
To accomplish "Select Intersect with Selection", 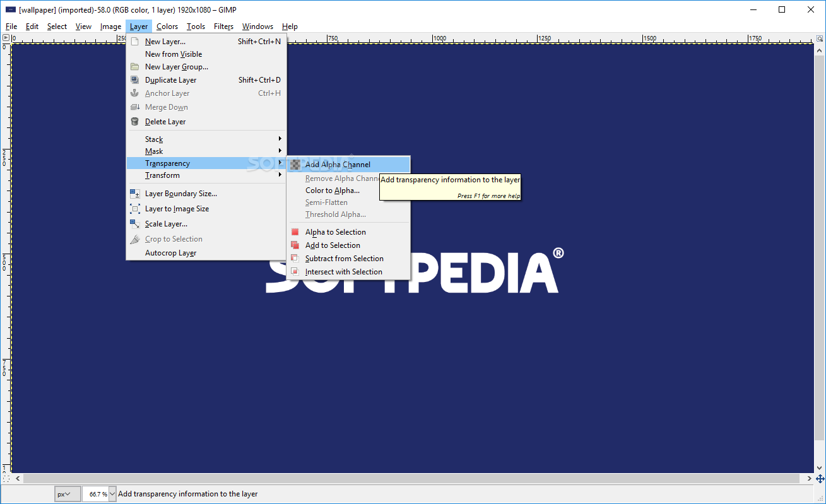I will pos(348,272).
